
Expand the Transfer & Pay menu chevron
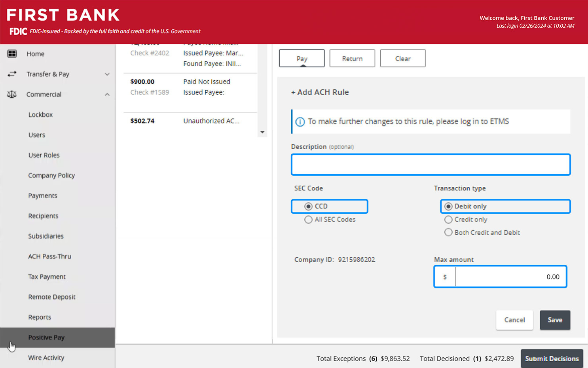pyautogui.click(x=107, y=74)
